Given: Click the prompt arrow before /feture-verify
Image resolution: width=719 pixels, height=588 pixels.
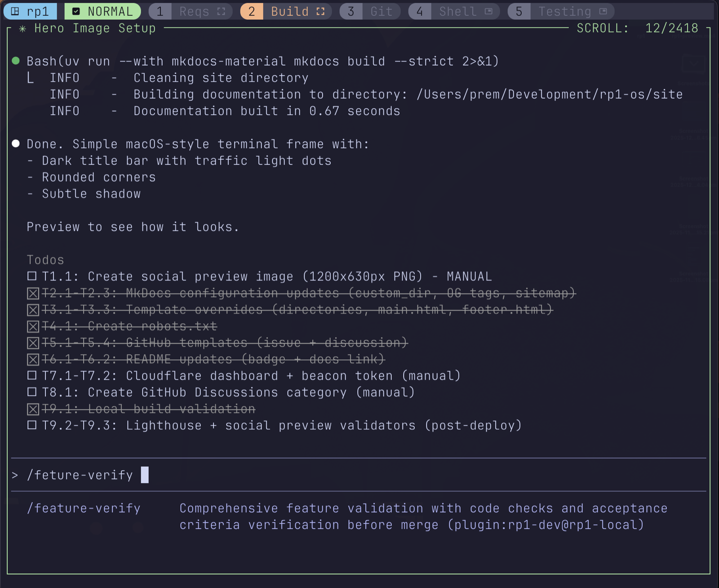Looking at the screenshot, I should [x=15, y=475].
